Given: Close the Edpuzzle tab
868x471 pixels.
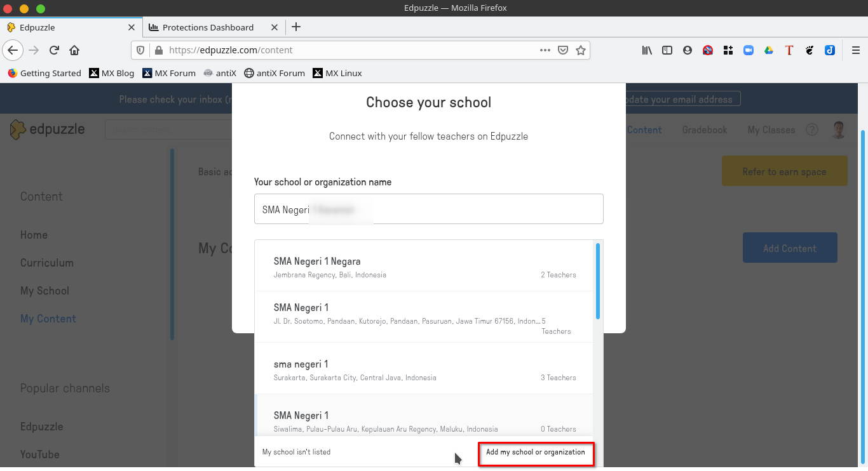Looking at the screenshot, I should click(132, 27).
